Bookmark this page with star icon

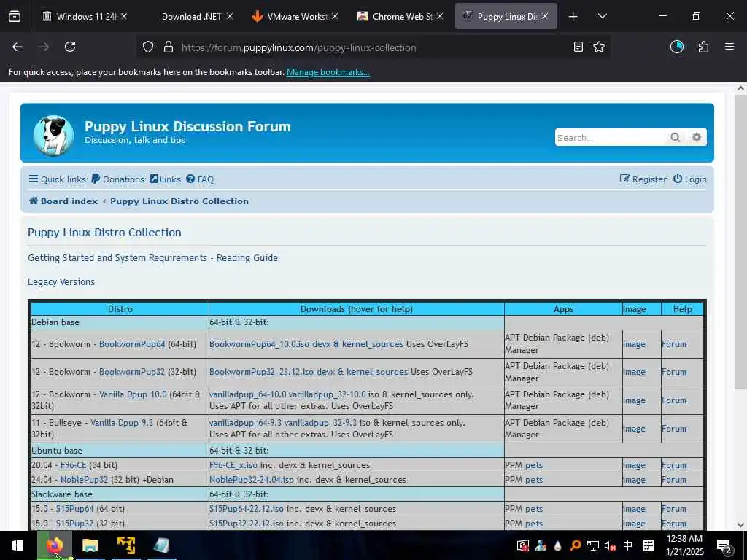tap(599, 47)
